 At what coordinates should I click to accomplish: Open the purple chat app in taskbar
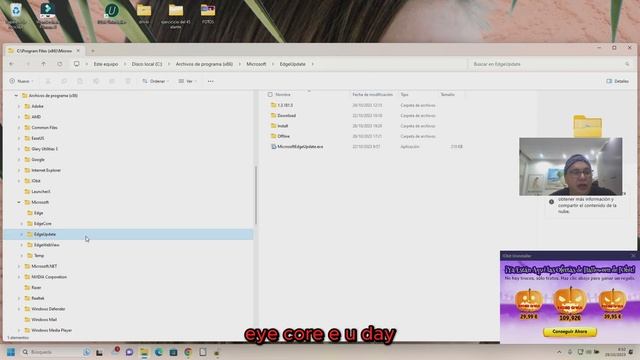(x=129, y=352)
